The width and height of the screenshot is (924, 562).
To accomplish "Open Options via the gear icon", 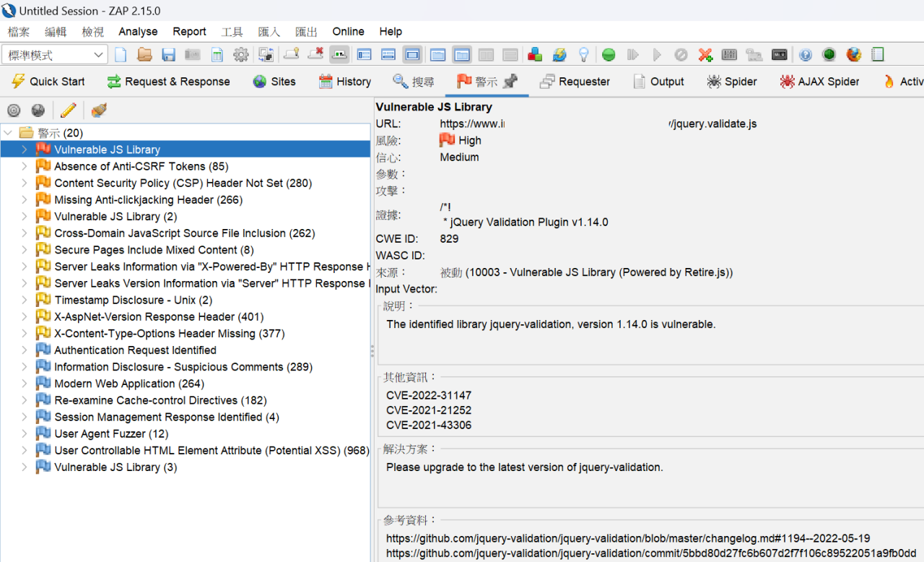I will tap(241, 55).
